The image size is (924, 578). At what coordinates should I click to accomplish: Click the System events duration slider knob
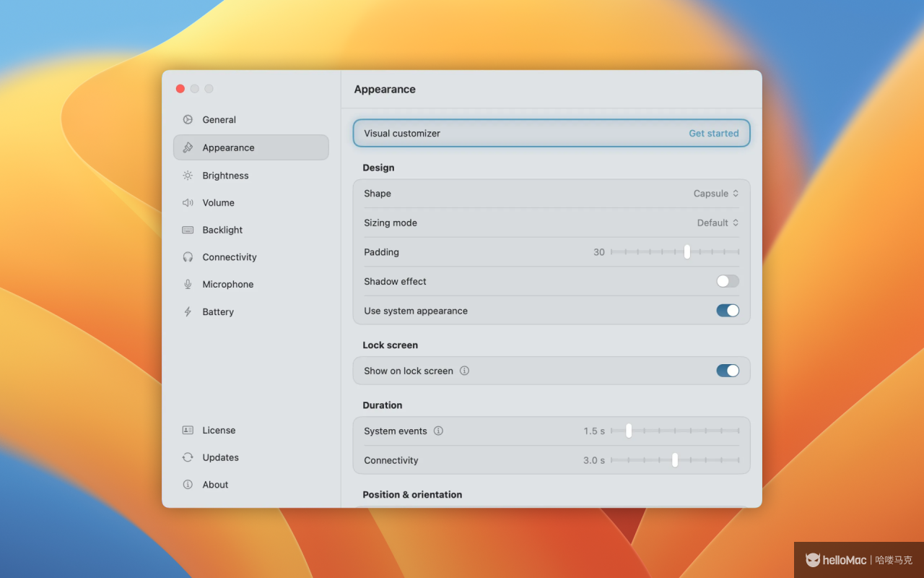point(629,431)
